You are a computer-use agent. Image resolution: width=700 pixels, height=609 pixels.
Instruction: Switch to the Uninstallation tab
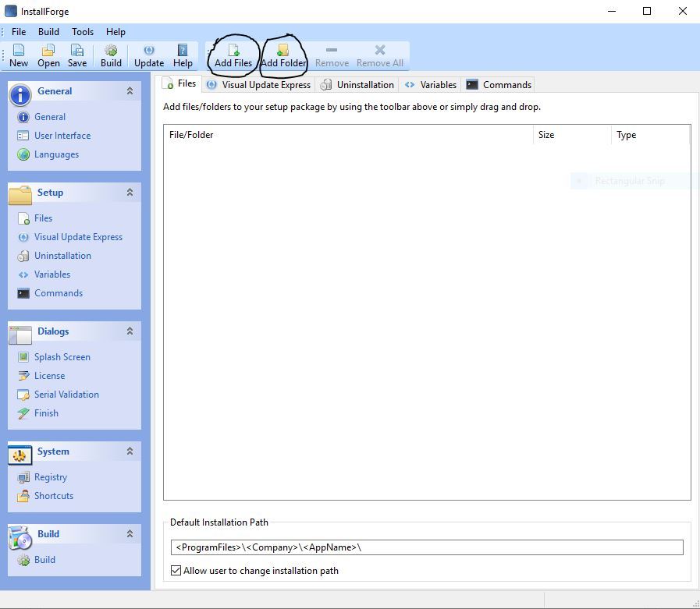click(357, 85)
